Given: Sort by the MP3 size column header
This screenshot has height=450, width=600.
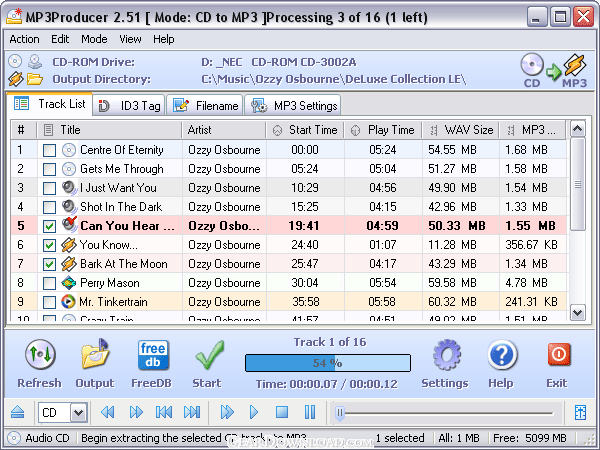Looking at the screenshot, I should click(533, 130).
